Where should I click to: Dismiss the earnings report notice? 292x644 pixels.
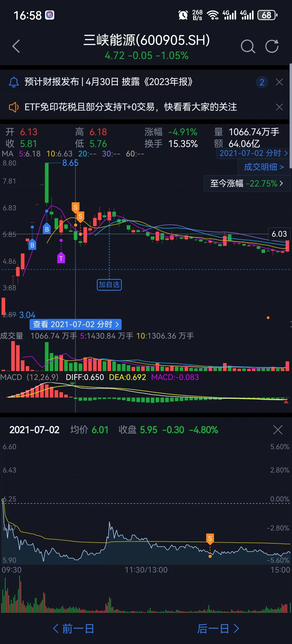coord(279,82)
